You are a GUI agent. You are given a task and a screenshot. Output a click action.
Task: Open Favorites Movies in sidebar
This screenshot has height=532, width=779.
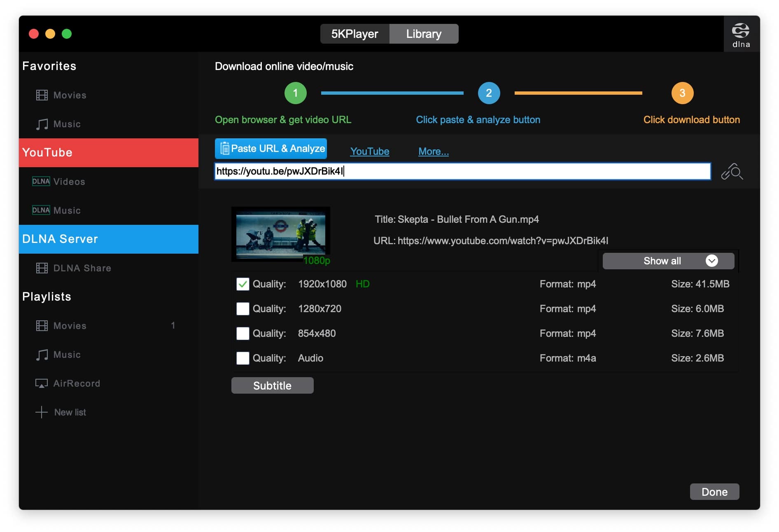109,95
